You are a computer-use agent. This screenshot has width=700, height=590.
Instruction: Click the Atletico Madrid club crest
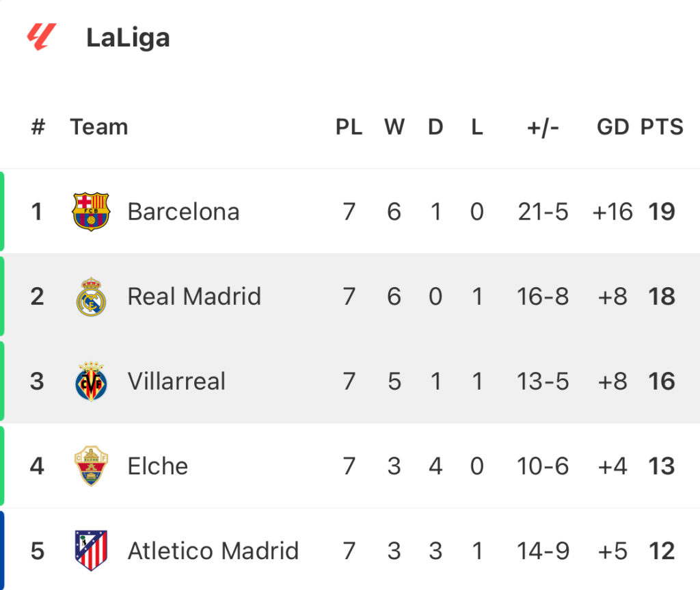(91, 550)
